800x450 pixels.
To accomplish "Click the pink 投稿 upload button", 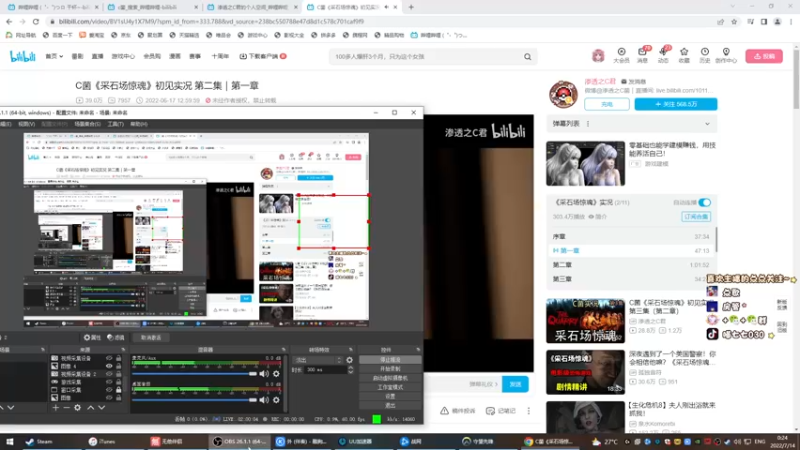I will pos(764,56).
